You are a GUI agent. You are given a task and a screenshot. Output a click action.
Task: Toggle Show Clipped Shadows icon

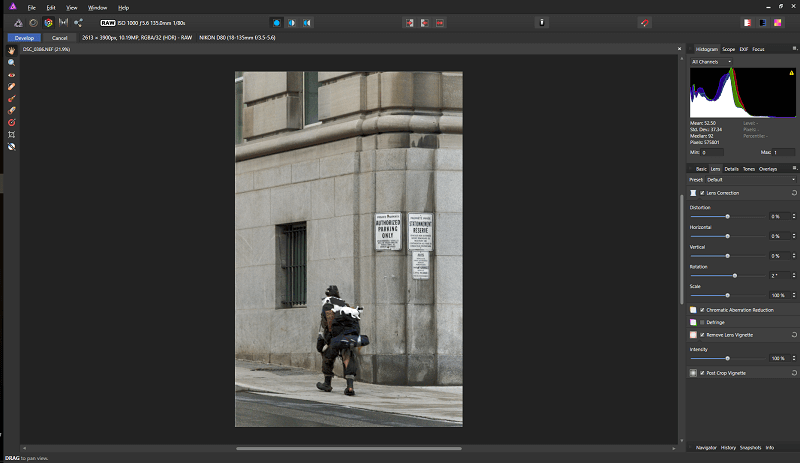tap(763, 23)
